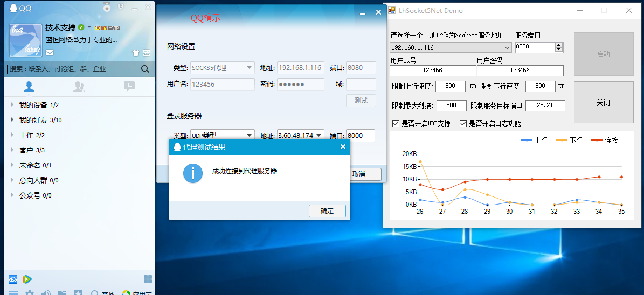This screenshot has width=644, height=295.
Task: Click the 启动 button in LhSocket5Net Demo
Action: (604, 54)
